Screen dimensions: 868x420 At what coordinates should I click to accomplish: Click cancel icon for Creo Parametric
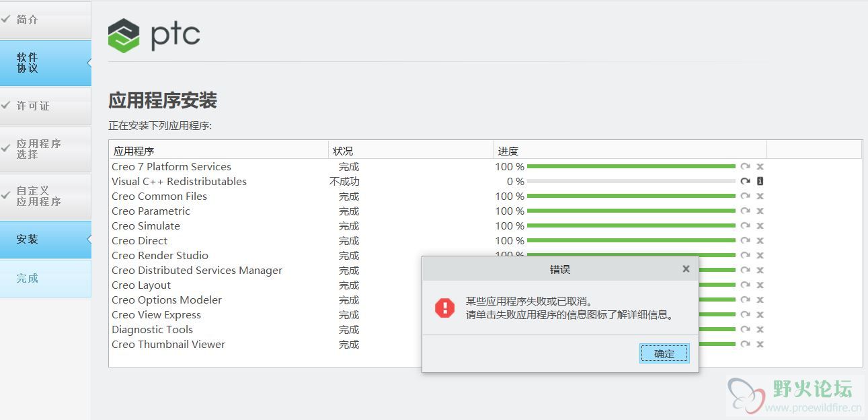click(x=760, y=211)
